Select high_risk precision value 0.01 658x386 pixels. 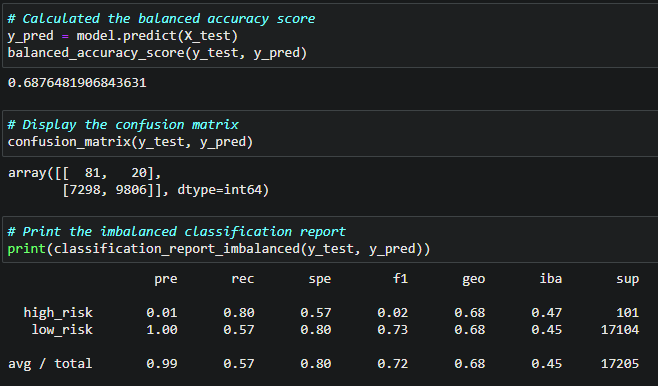coord(162,313)
